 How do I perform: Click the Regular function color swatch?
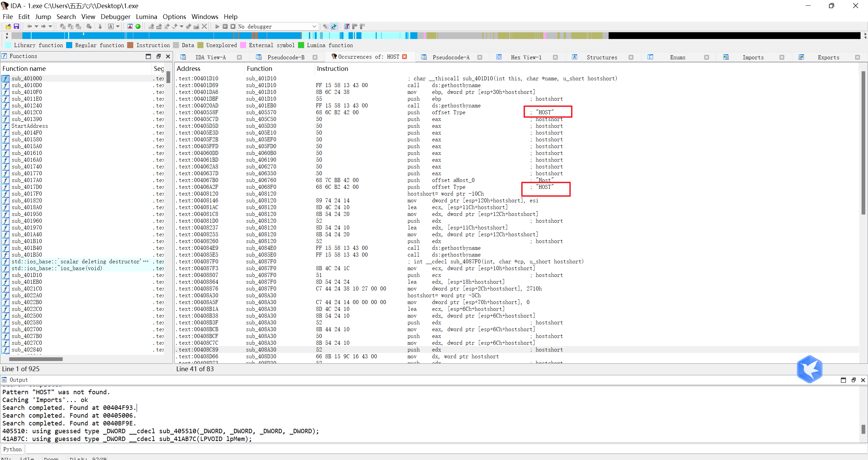(69, 45)
